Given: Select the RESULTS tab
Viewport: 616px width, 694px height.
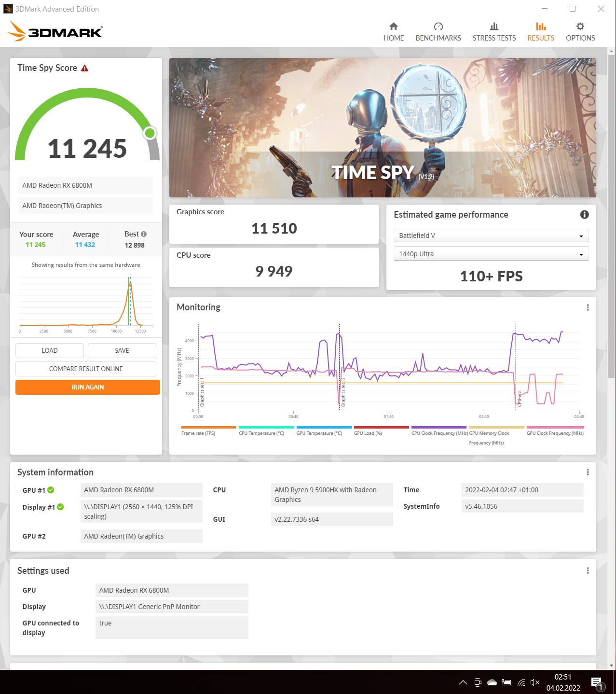Looking at the screenshot, I should coord(541,32).
